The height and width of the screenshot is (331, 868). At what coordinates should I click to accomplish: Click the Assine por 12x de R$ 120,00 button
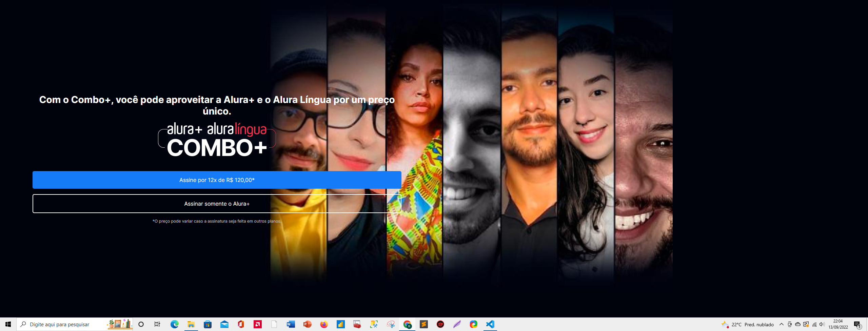click(x=217, y=180)
